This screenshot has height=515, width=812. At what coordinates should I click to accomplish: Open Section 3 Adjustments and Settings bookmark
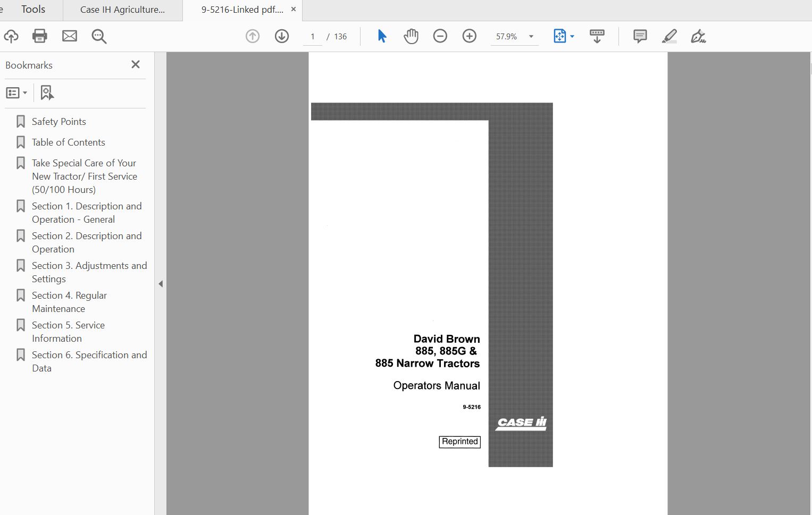click(89, 272)
